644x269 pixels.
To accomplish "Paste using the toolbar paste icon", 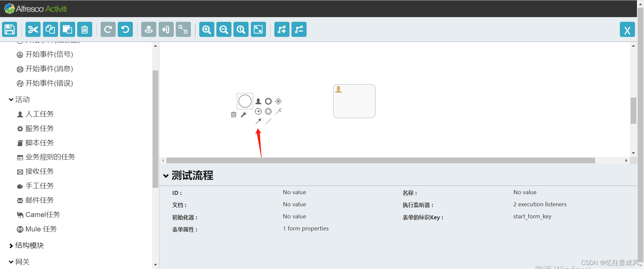I will [x=67, y=30].
